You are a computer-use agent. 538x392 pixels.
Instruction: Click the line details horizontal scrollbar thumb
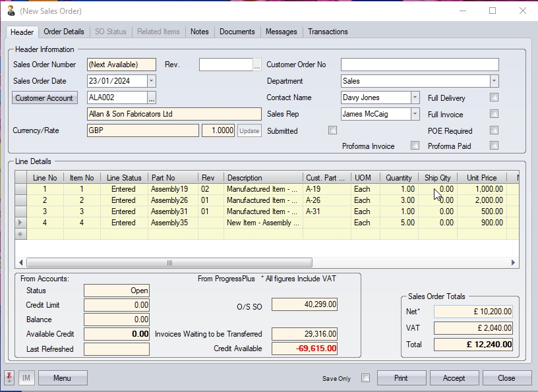(169, 263)
